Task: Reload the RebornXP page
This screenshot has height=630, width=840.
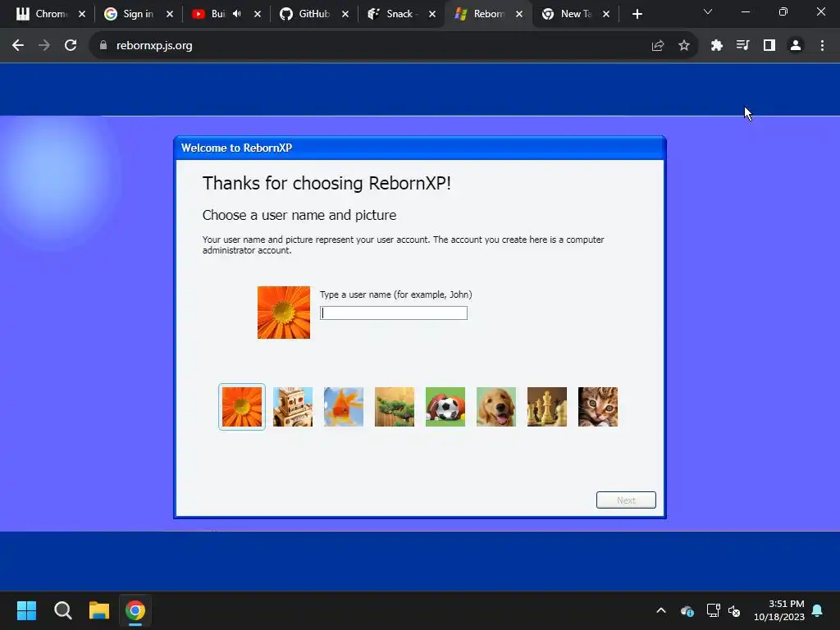Action: 71,46
